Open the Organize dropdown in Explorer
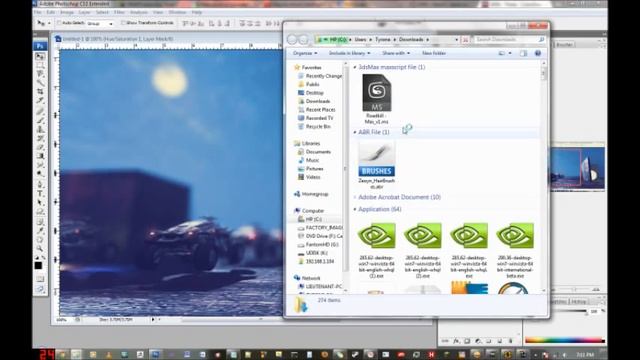 click(x=305, y=53)
